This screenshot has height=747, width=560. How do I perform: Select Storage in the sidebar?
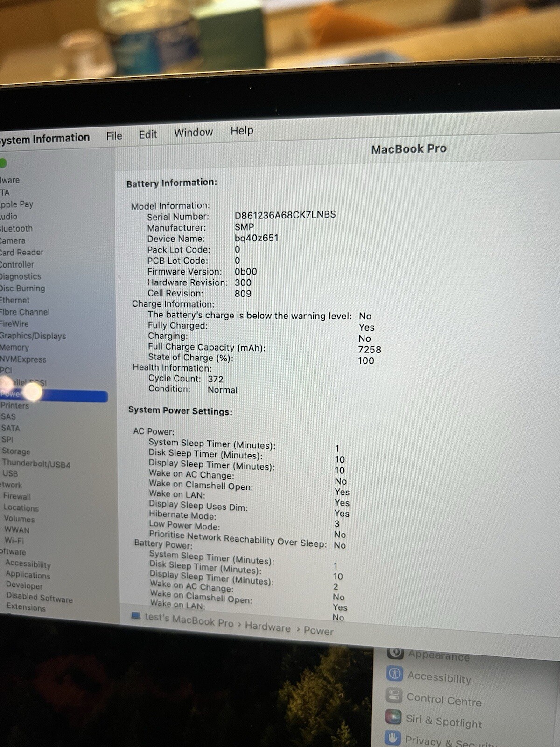pyautogui.click(x=16, y=451)
